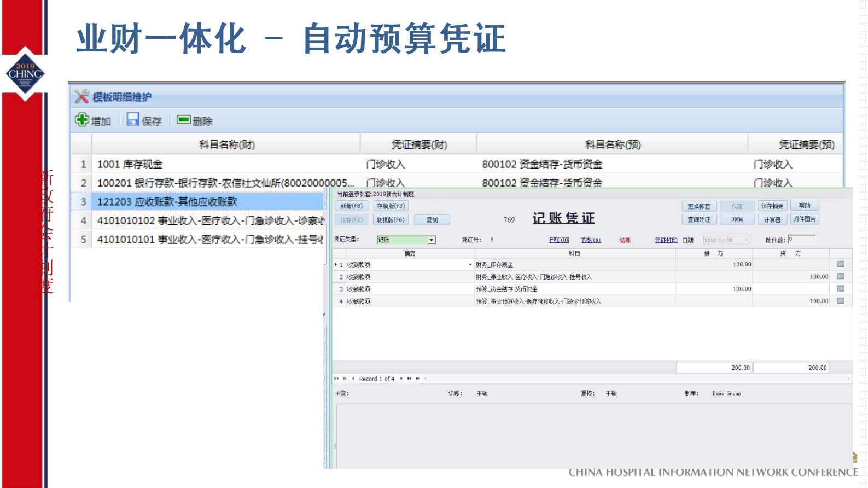The height and width of the screenshot is (488, 868).
Task: Click the 更换帐套 button
Action: 699,206
